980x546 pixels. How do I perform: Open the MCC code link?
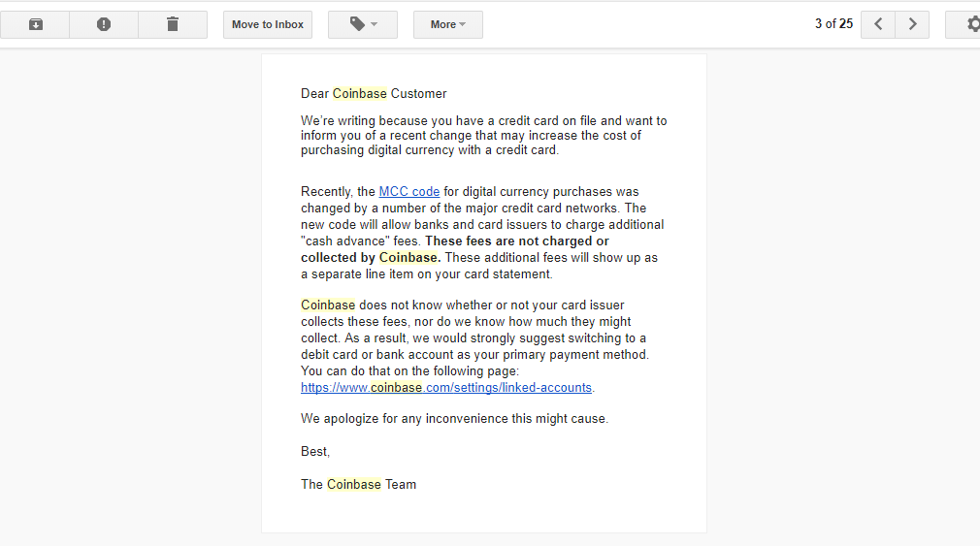click(409, 192)
